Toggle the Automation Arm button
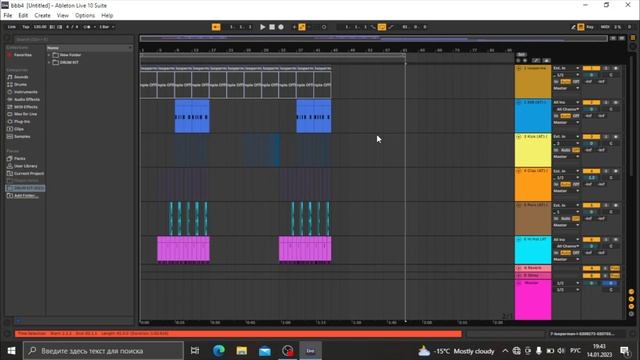The width and height of the screenshot is (640, 360). tap(302, 27)
